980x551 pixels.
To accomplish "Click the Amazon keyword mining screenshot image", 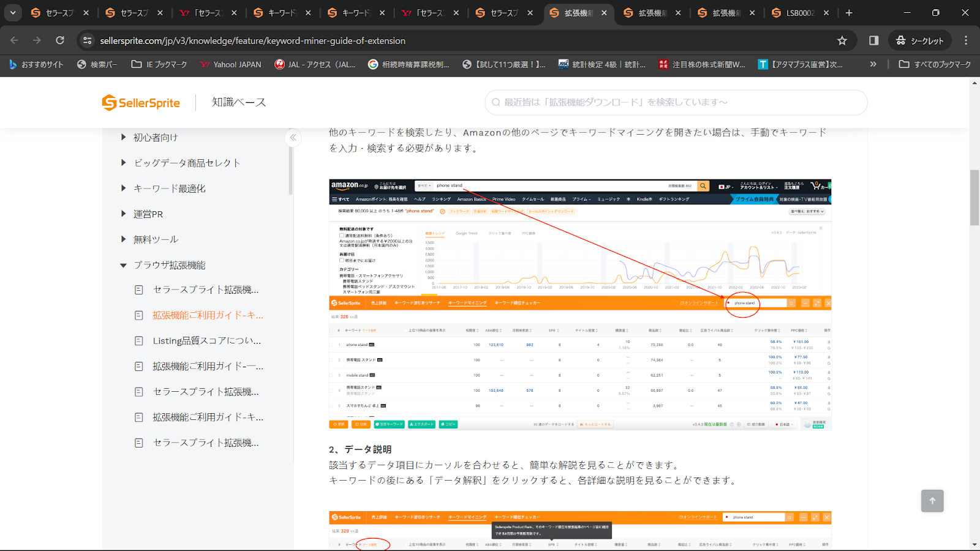I will (580, 305).
